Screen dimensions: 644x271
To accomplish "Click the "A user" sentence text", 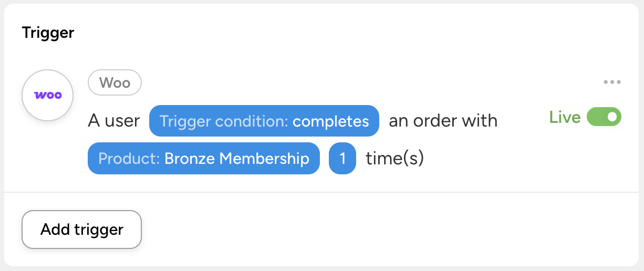I will click(x=113, y=121).
